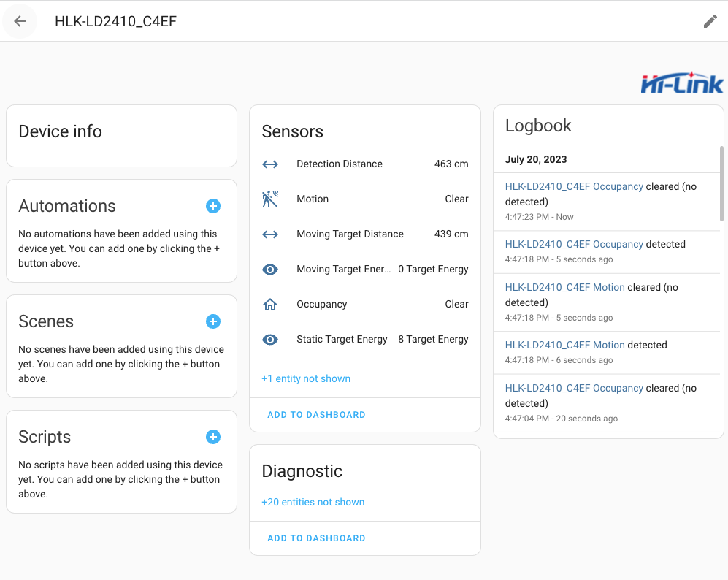Select the Motion sensor icon
Screen dimensions: 728x580
click(270, 199)
